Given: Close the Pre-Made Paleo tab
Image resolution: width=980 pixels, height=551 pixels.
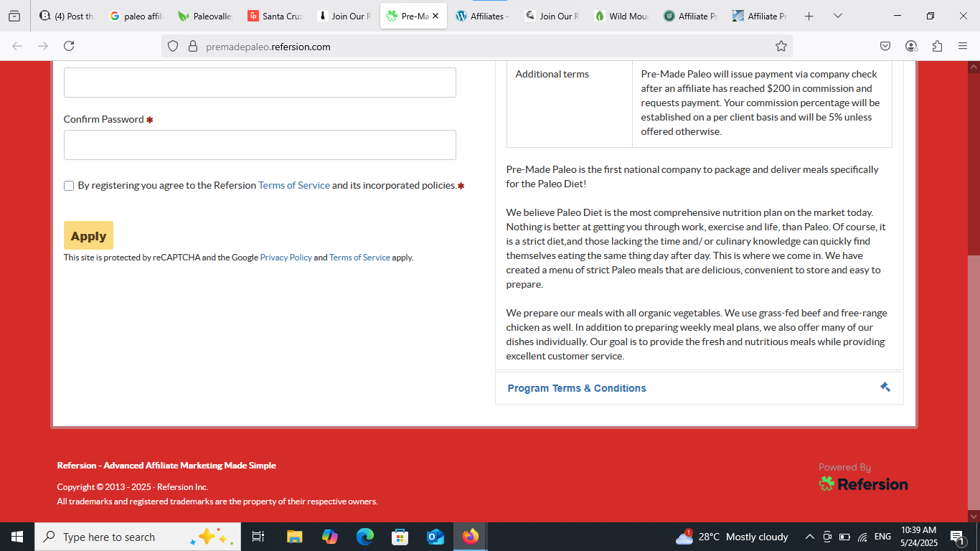Looking at the screenshot, I should [435, 16].
